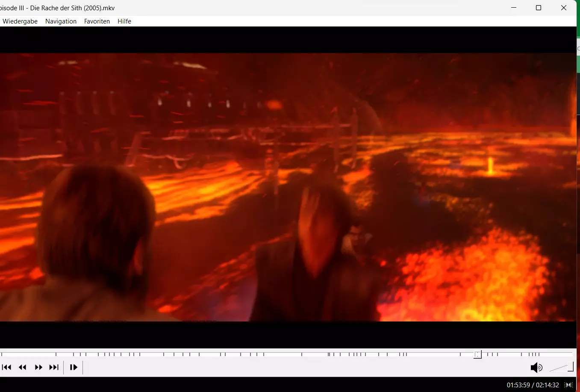The image size is (580, 392).
Task: Minimize the player window
Action: [514, 8]
